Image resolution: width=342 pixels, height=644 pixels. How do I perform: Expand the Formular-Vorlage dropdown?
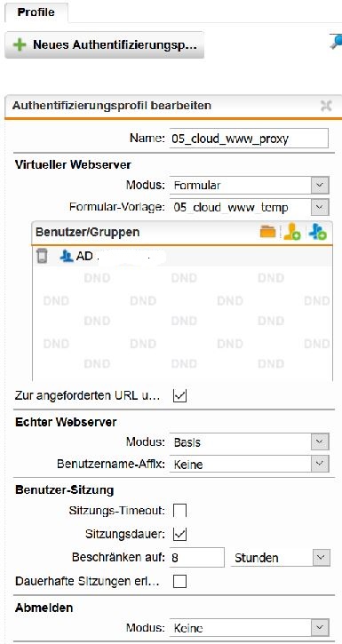click(x=250, y=207)
